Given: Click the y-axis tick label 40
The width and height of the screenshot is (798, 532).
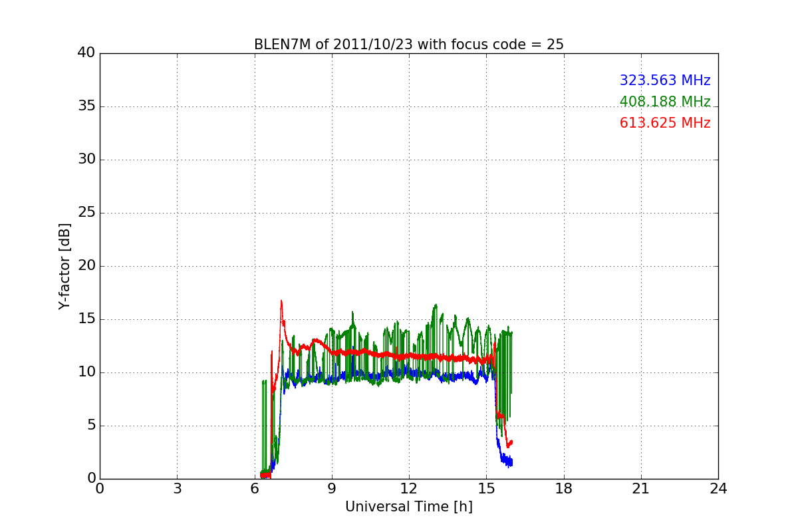Looking at the screenshot, I should click(x=86, y=53).
